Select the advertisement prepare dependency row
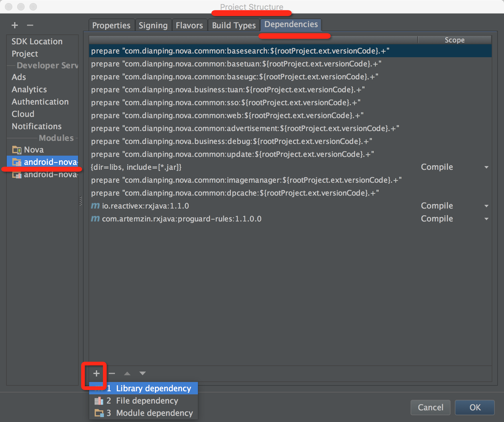 click(290, 128)
